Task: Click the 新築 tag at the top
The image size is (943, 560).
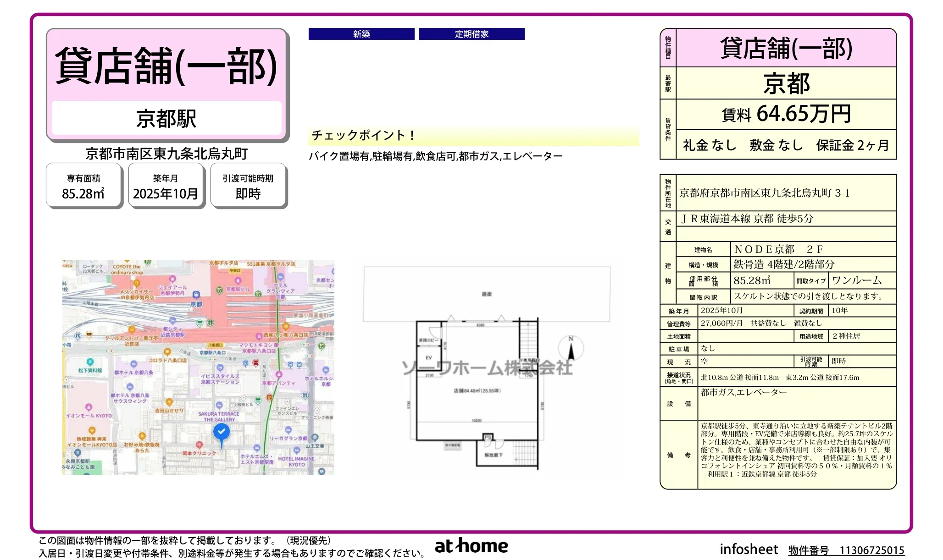Action: 361,33
